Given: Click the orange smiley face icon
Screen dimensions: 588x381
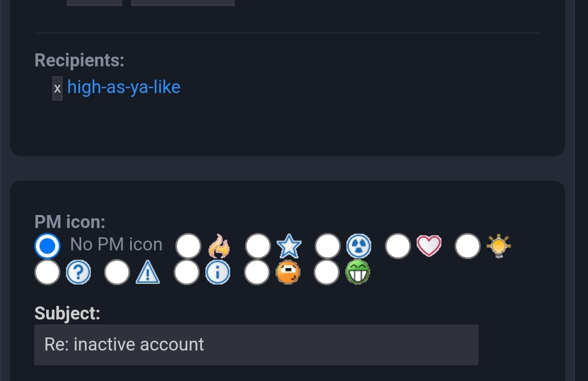Looking at the screenshot, I should 288,273.
